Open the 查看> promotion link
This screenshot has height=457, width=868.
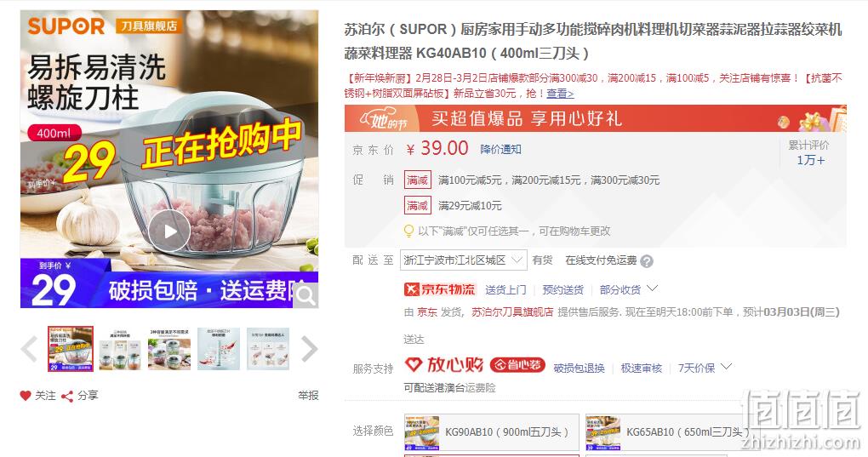tap(560, 93)
